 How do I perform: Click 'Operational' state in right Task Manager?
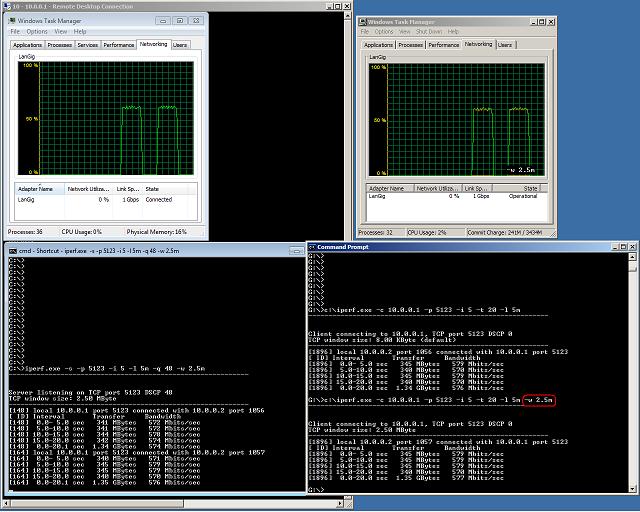pyautogui.click(x=523, y=196)
